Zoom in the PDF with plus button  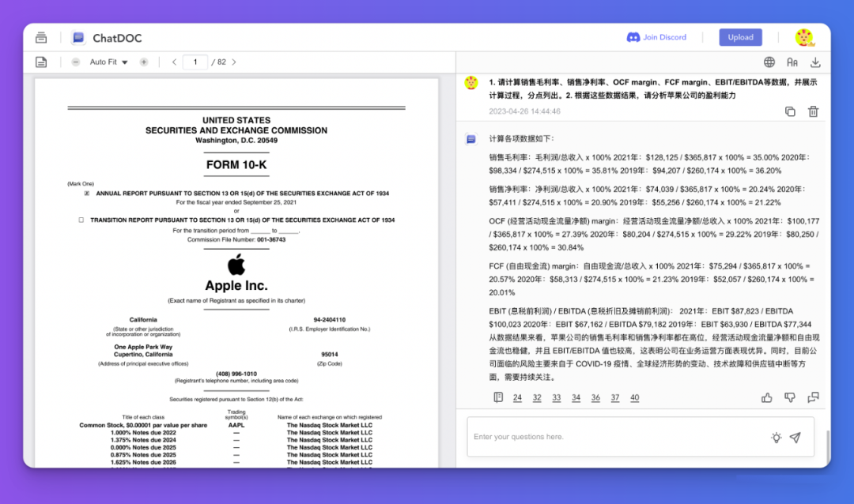pyautogui.click(x=144, y=62)
